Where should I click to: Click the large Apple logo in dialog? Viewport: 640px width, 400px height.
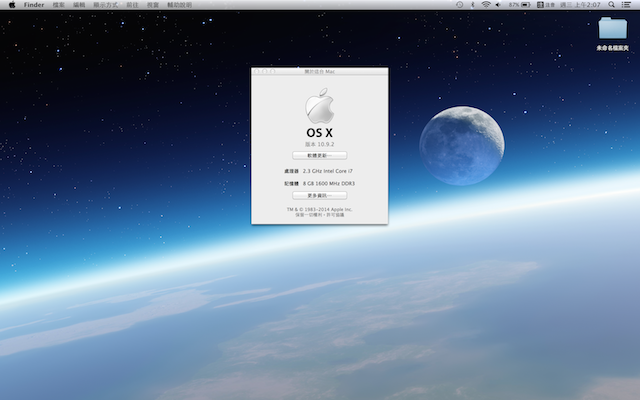pos(320,106)
